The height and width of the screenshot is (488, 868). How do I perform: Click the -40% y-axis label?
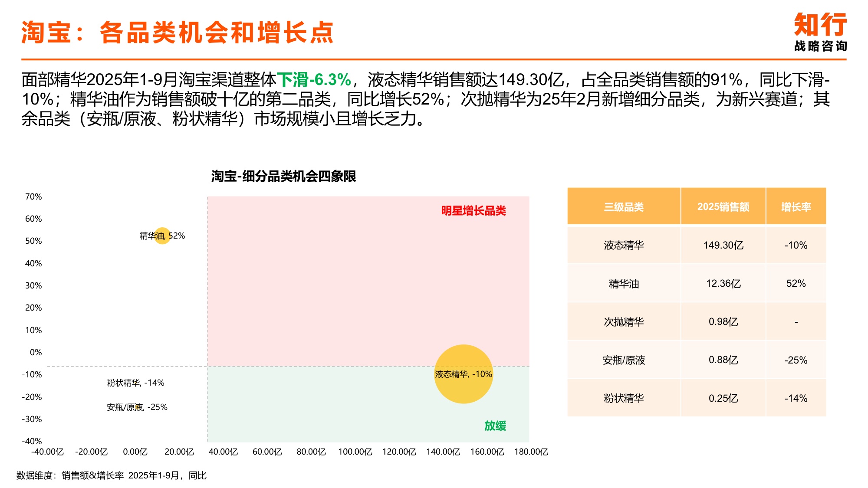32,441
